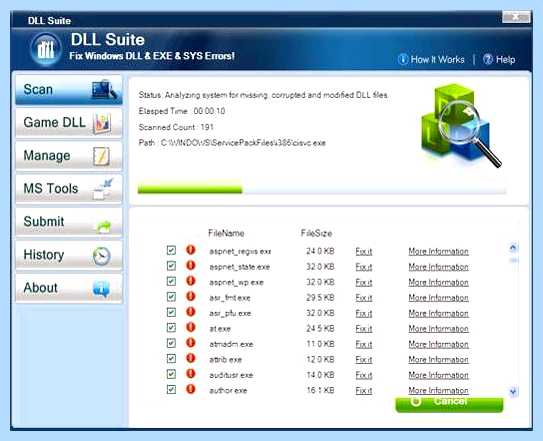Click red error icon beside auditusr.exe
Image resolution: width=543 pixels, height=441 pixels.
(190, 373)
